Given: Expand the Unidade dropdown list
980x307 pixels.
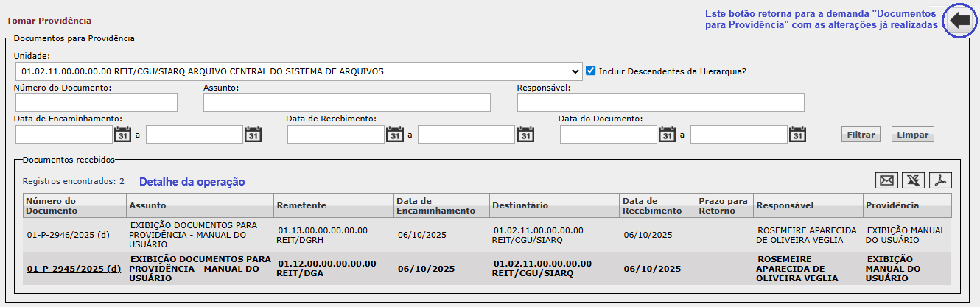Looking at the screenshot, I should coord(298,71).
